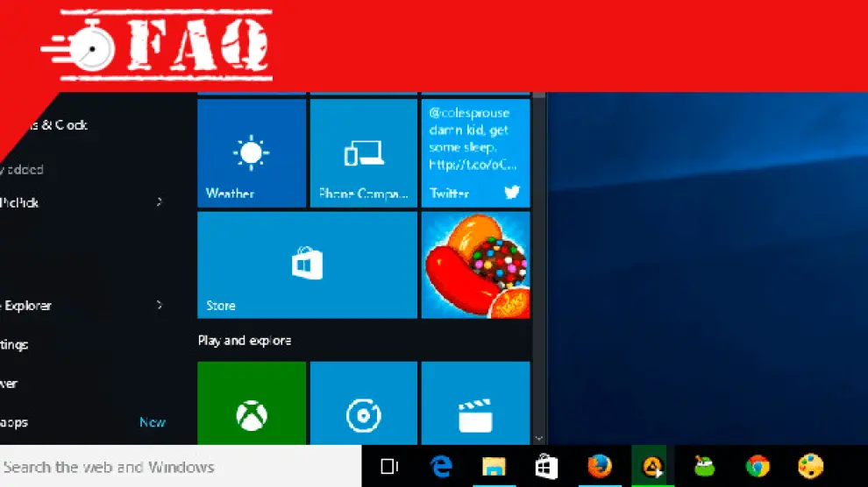The image size is (868, 487).
Task: Open File Explorer from the taskbar
Action: tap(494, 467)
